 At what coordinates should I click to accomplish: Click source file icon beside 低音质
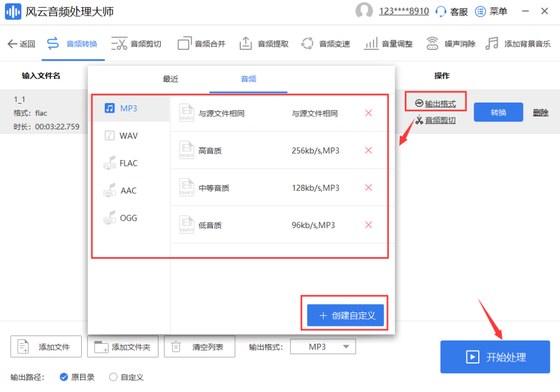click(x=186, y=225)
